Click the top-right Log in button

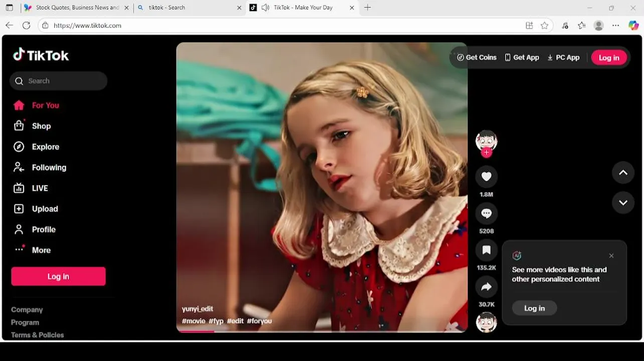pos(609,58)
